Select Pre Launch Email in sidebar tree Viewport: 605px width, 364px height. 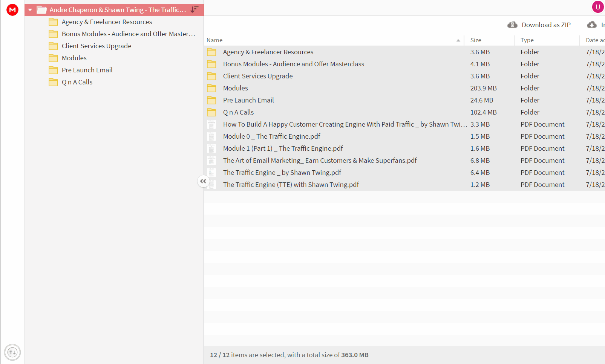coord(87,70)
